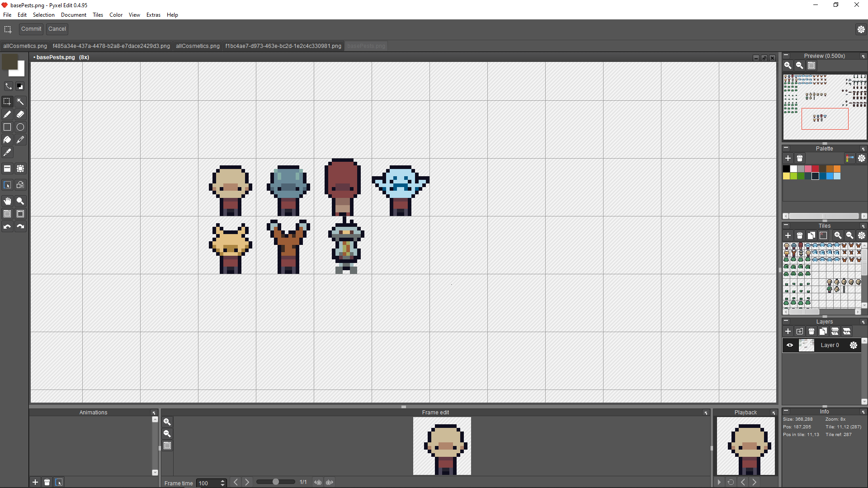
Task: Open the Tiles menu
Action: (98, 15)
